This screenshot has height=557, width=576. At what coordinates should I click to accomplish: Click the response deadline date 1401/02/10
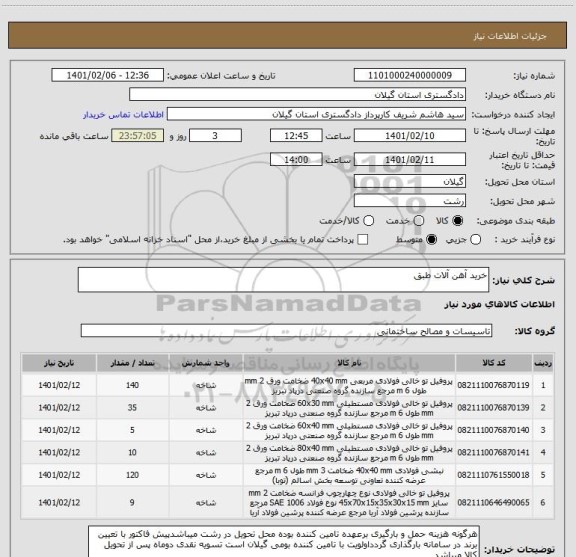coord(410,136)
